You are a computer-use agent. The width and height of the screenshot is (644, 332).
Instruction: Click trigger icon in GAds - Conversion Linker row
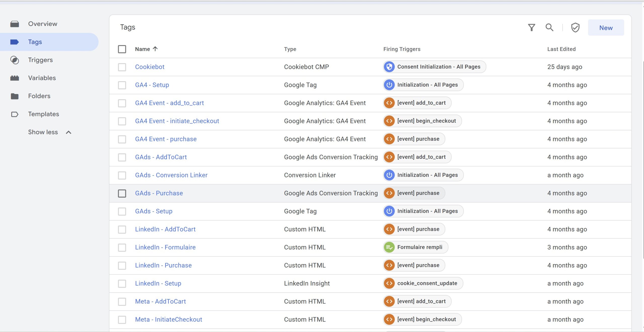tap(389, 175)
